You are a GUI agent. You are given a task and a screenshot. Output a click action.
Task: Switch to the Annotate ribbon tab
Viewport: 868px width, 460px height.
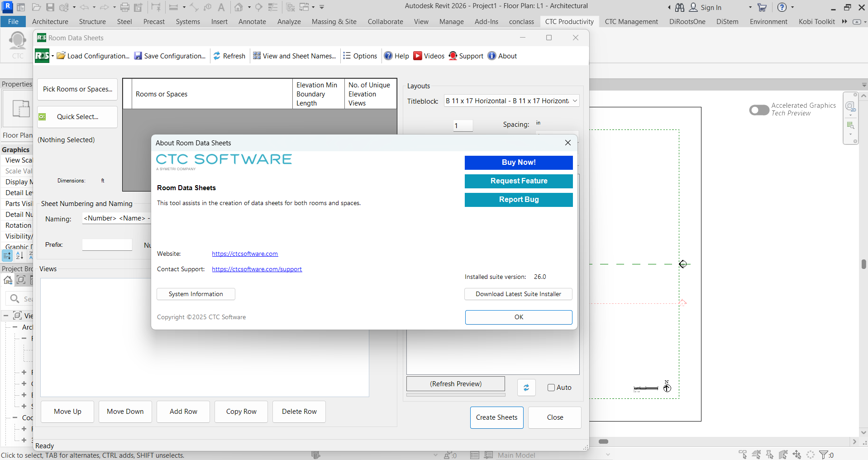[x=252, y=21]
